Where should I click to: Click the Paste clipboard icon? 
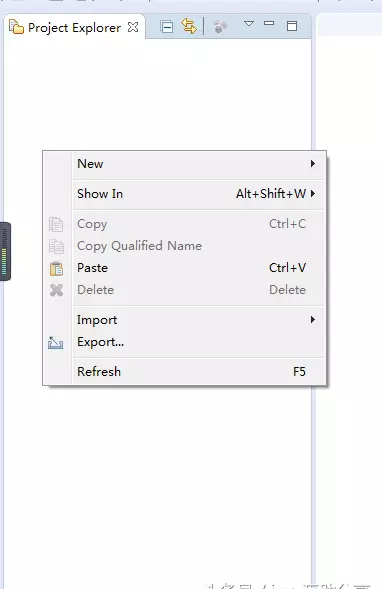(56, 269)
